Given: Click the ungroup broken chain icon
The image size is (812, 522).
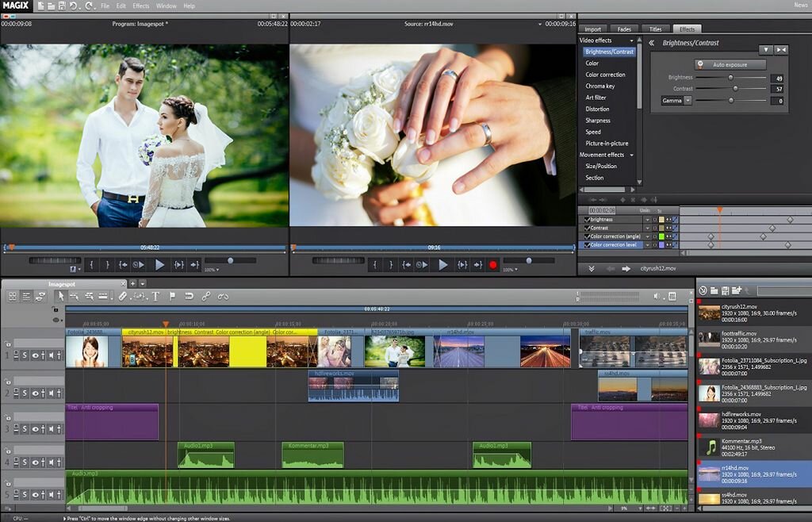Looking at the screenshot, I should coord(223,296).
